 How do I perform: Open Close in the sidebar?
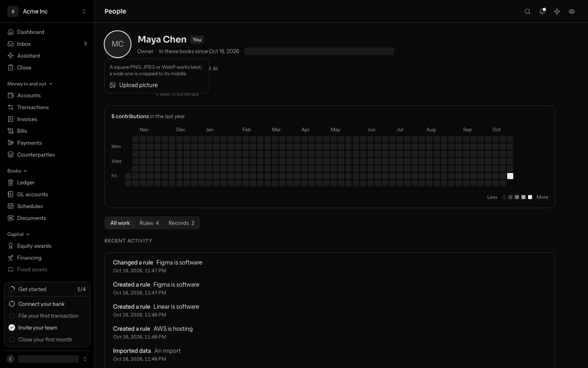[47, 67]
